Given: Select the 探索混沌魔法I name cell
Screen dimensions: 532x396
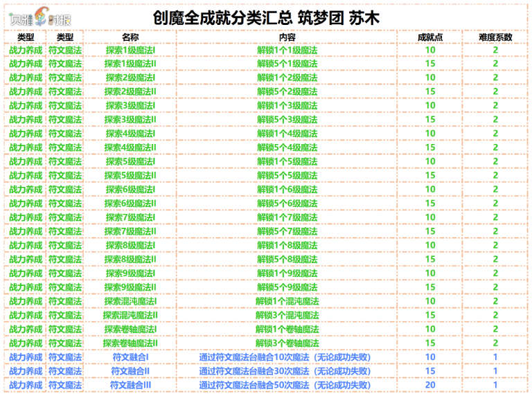Looking at the screenshot, I should [x=130, y=301].
